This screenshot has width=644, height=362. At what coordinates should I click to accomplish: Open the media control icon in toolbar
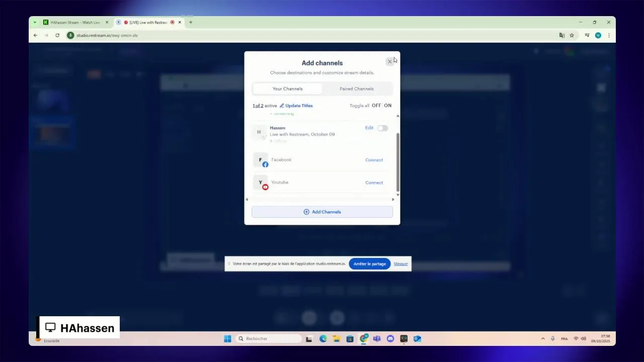(x=587, y=35)
